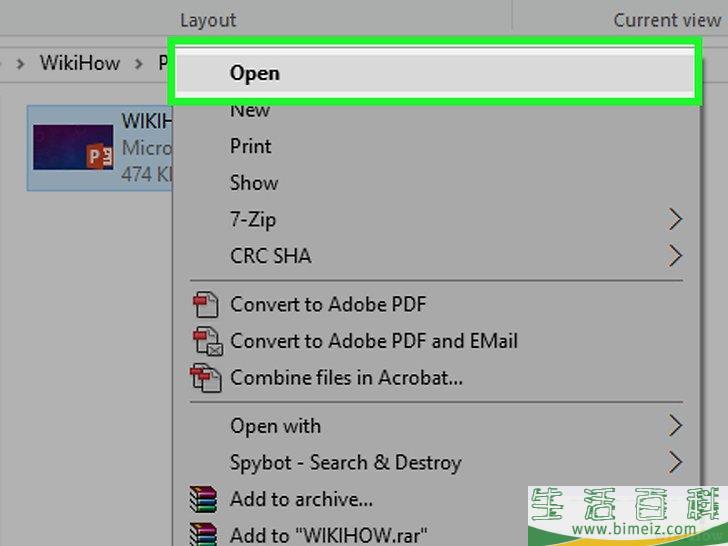The width and height of the screenshot is (728, 546).
Task: Choose Open in the context menu
Action: [435, 73]
